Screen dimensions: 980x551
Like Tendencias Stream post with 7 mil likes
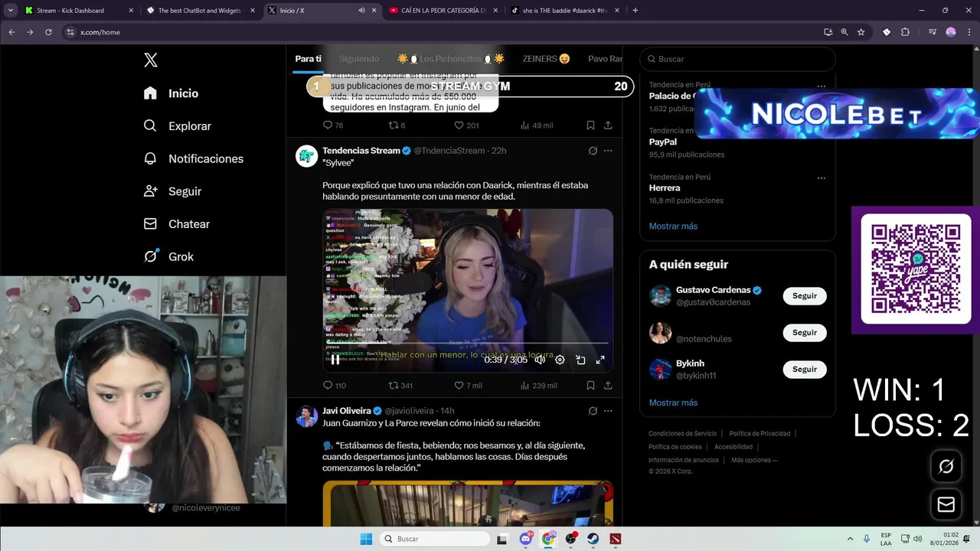tap(468, 386)
